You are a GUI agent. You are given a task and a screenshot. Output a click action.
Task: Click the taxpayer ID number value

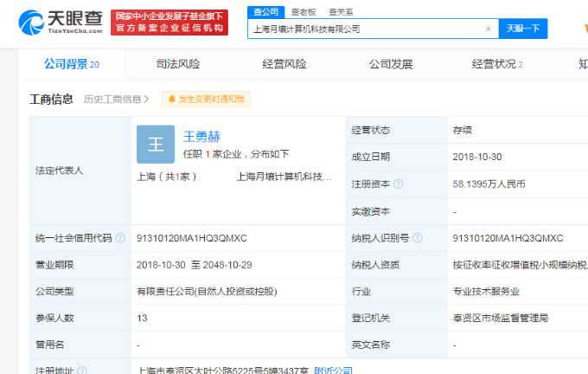(508, 238)
